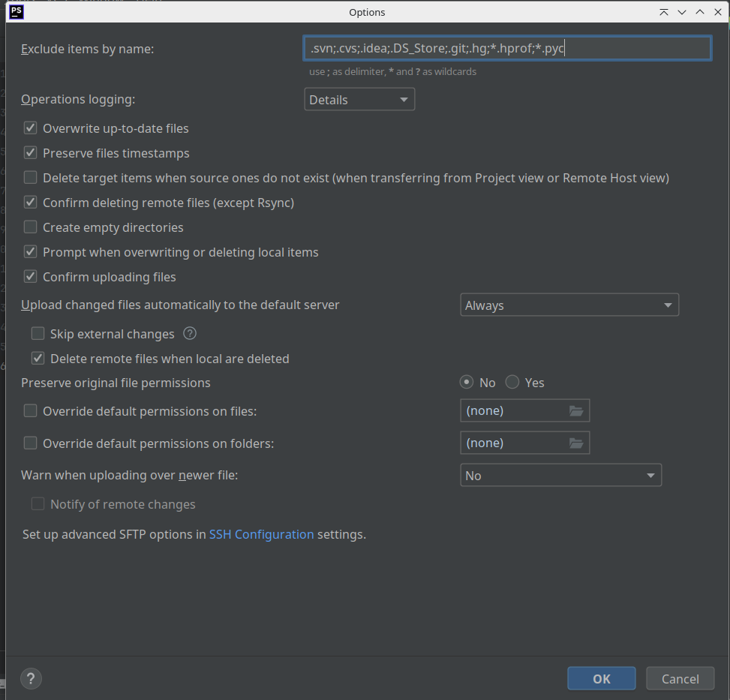Browse folder permissions using the folder icon
The width and height of the screenshot is (730, 700).
tap(576, 443)
